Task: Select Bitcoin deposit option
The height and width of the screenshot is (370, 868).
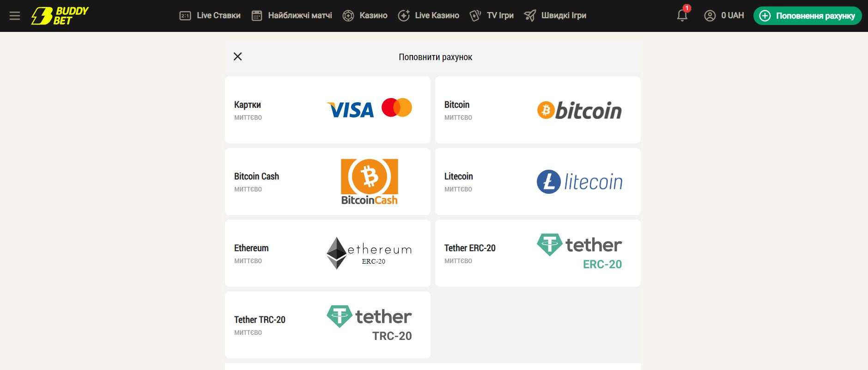Action: 538,110
